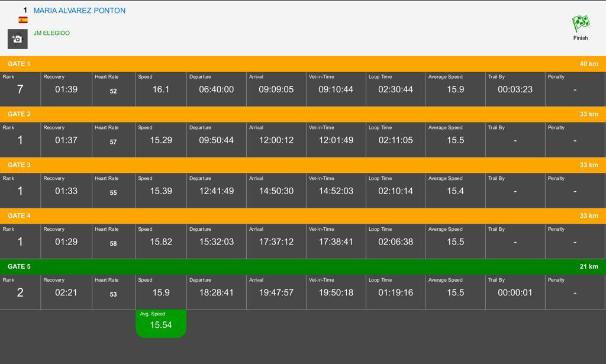Collapse the Gate 1 header bar
Screen dimensions: 606x364
tap(303, 64)
